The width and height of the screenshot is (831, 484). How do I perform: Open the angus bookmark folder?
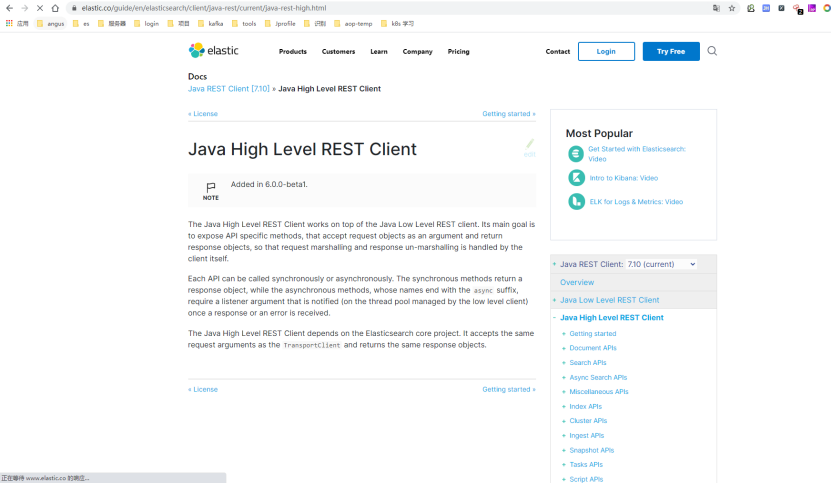(x=50, y=23)
